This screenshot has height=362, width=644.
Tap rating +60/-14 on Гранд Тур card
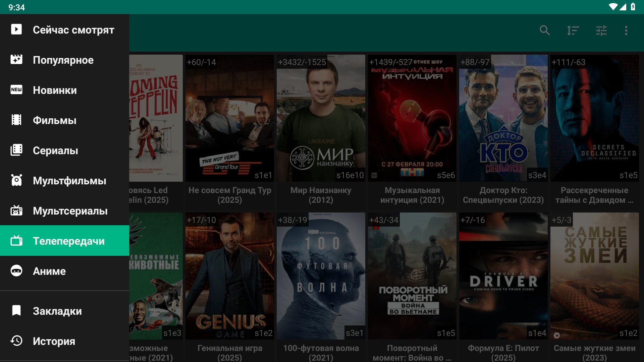click(201, 62)
